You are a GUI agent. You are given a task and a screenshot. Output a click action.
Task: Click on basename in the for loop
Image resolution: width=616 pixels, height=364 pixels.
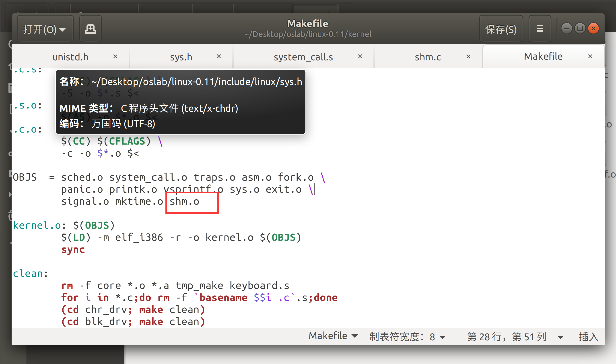(223, 298)
